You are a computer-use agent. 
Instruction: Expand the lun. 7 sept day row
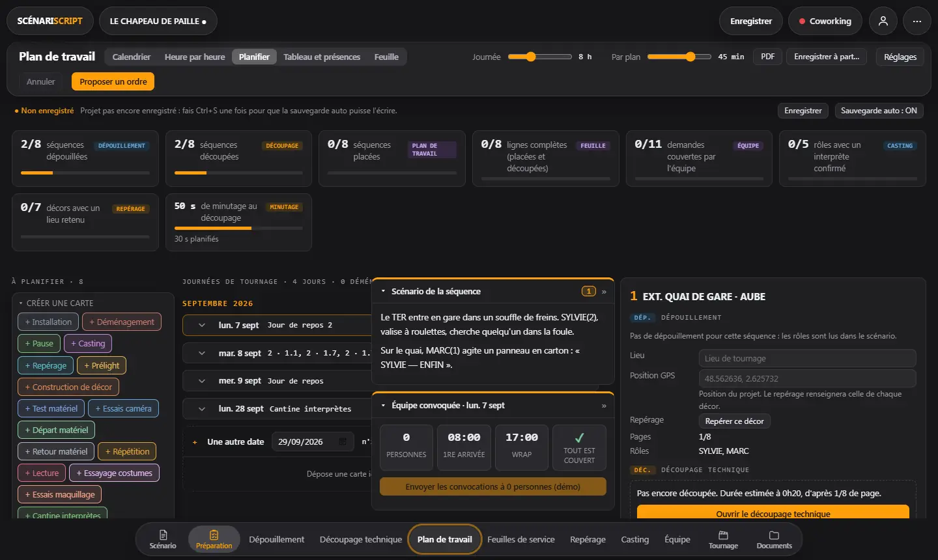coord(202,325)
